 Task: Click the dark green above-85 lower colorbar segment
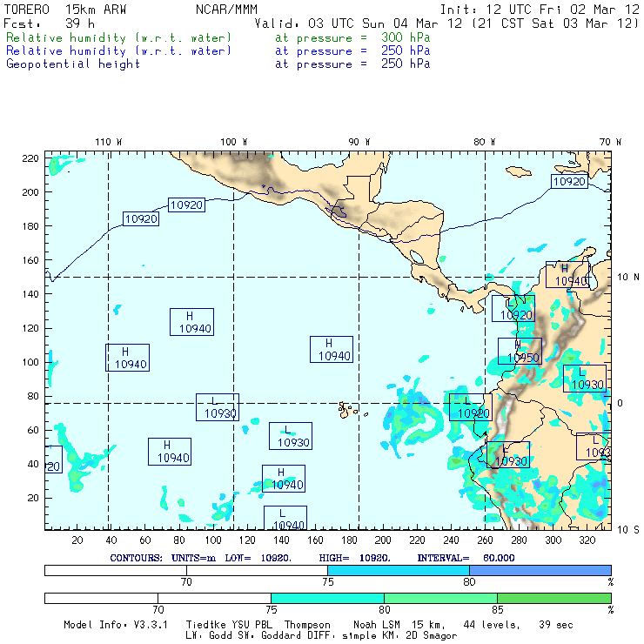pos(554,599)
